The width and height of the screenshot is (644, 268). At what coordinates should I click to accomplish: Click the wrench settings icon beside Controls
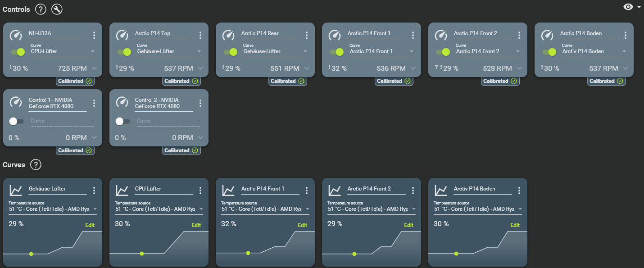click(x=57, y=9)
